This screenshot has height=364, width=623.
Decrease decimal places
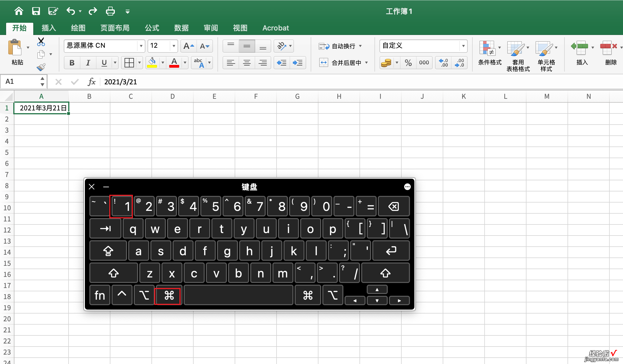(459, 63)
